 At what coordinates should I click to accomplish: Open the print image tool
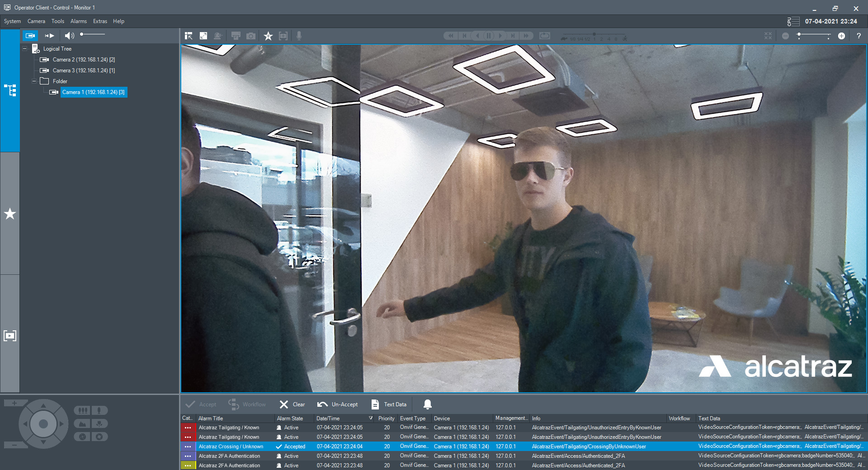click(236, 36)
